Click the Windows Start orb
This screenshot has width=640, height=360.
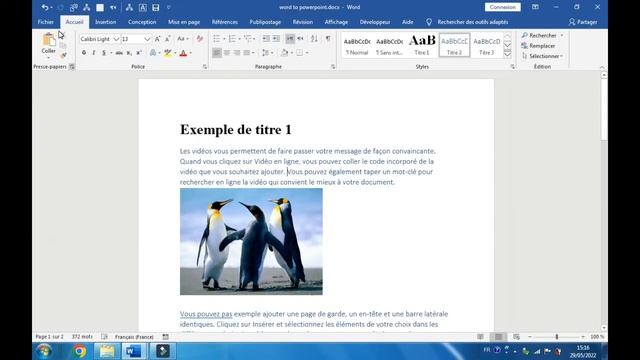pos(44,351)
